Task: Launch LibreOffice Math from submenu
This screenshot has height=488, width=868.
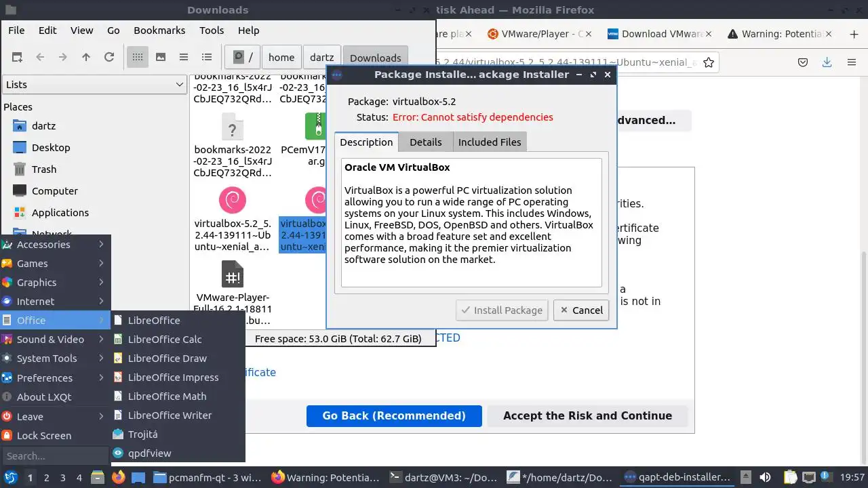Action: coord(177,396)
